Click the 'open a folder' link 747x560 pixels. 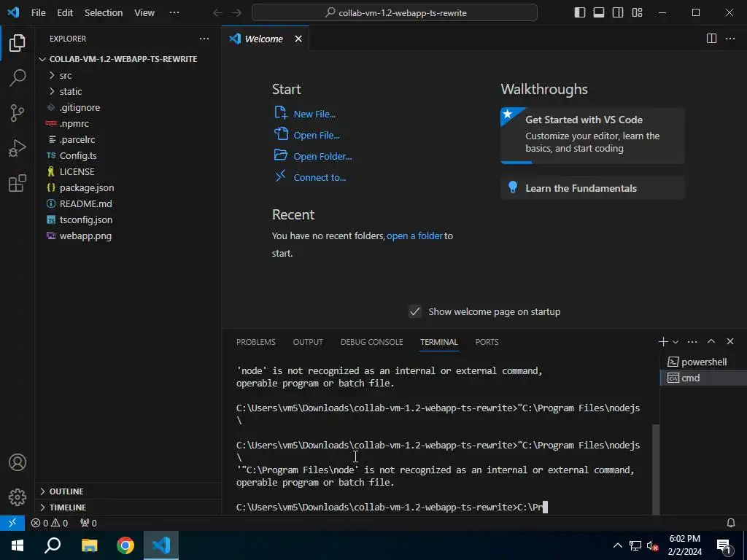414,236
